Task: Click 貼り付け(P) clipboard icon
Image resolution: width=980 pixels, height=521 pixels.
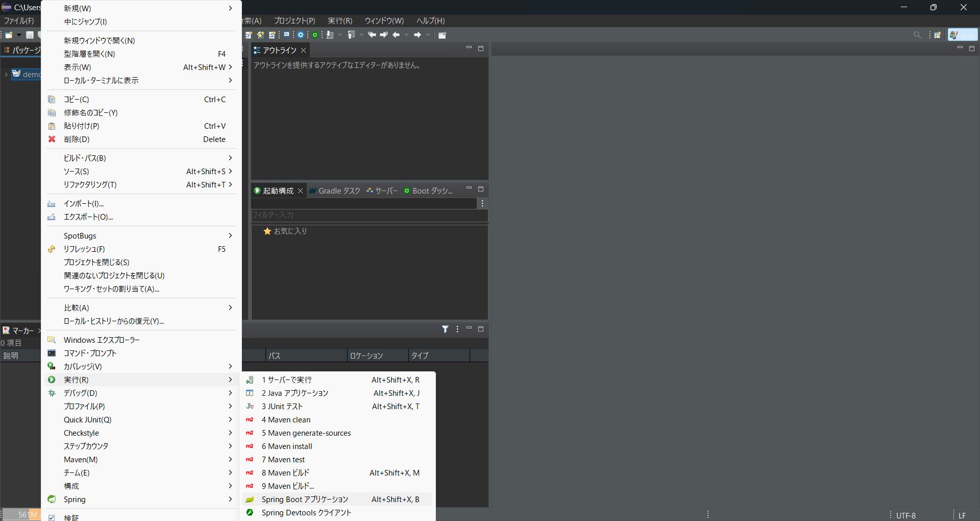Action: pos(52,126)
